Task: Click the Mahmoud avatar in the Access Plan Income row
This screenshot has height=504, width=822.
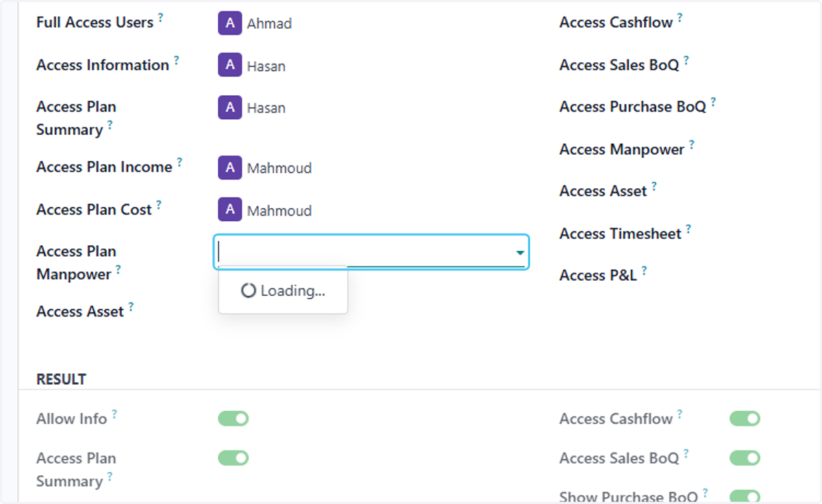Action: tap(230, 168)
